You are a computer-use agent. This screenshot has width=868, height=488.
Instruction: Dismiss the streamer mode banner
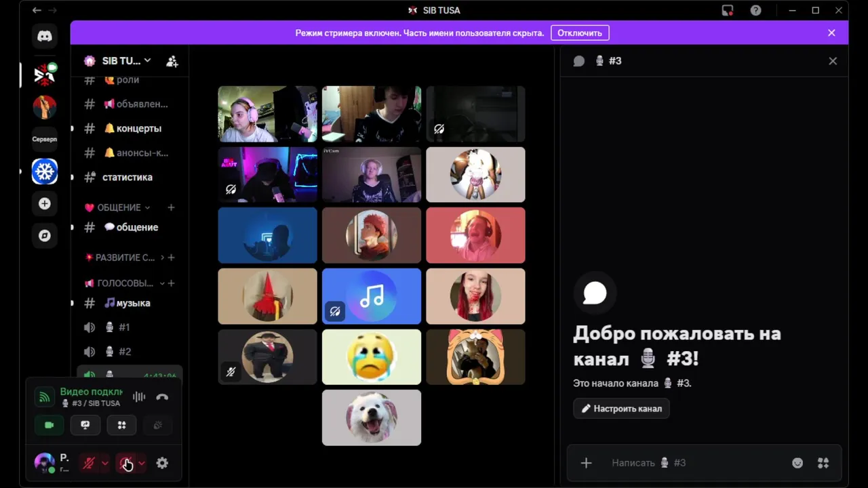click(831, 33)
